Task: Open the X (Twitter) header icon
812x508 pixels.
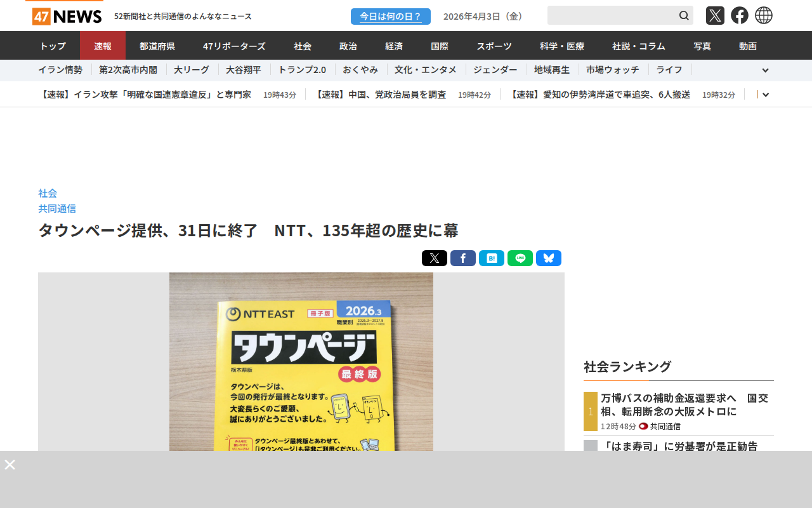Action: pos(715,15)
